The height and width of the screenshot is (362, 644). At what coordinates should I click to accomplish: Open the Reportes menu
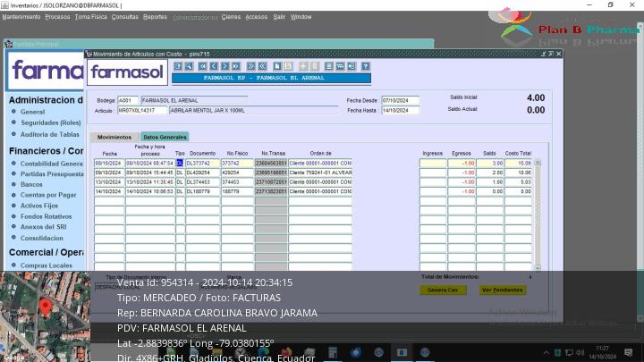pyautogui.click(x=155, y=17)
